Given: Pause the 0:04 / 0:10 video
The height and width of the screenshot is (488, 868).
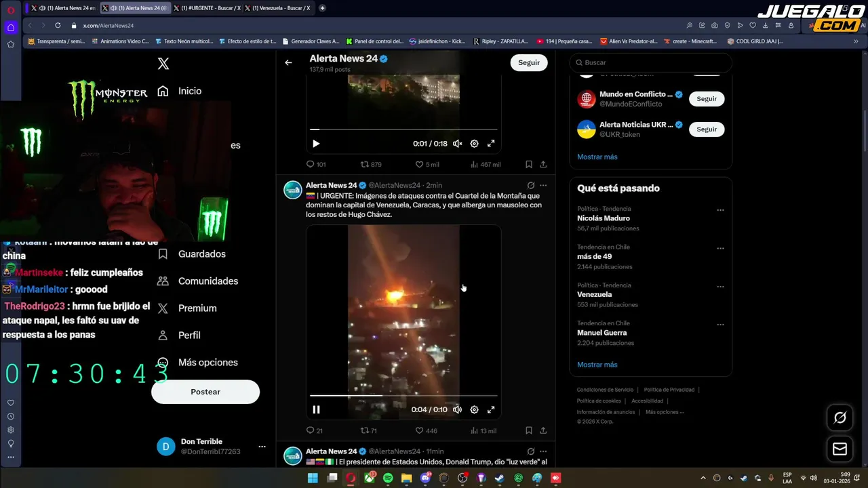Looking at the screenshot, I should [x=316, y=409].
